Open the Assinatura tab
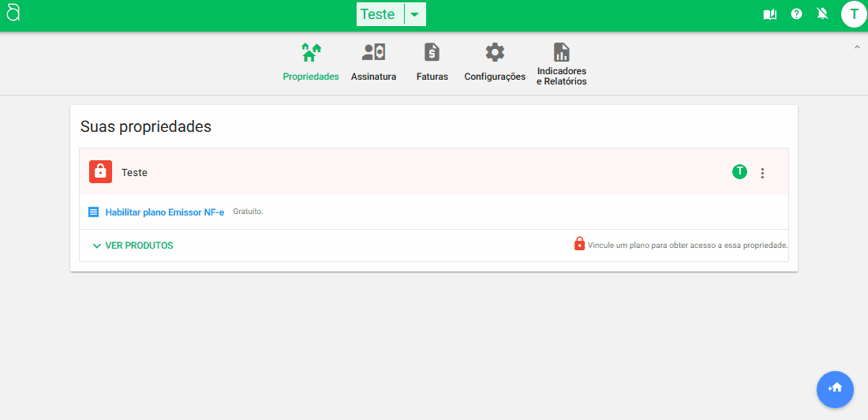Viewport: 868px width, 420px height. coord(374,63)
